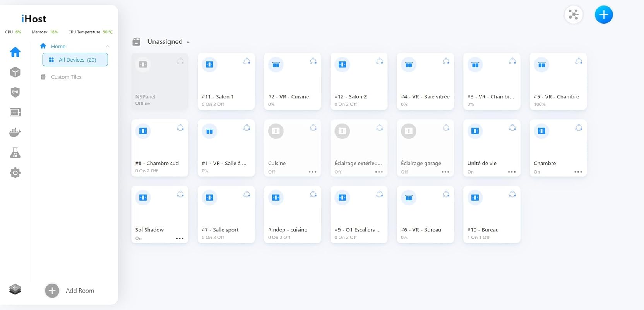This screenshot has width=644, height=310.
Task: Toggle the Sol Shadow switch icon
Action: 143,198
